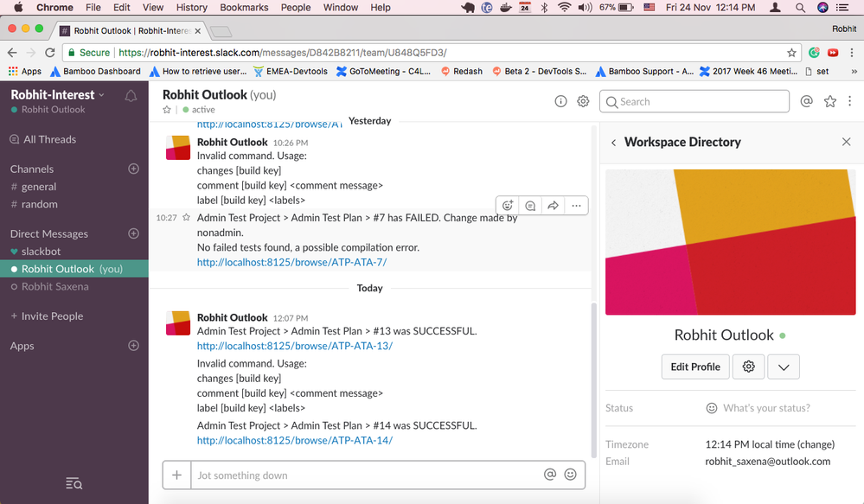
Task: Open more items vertical dots in header
Action: [x=849, y=101]
